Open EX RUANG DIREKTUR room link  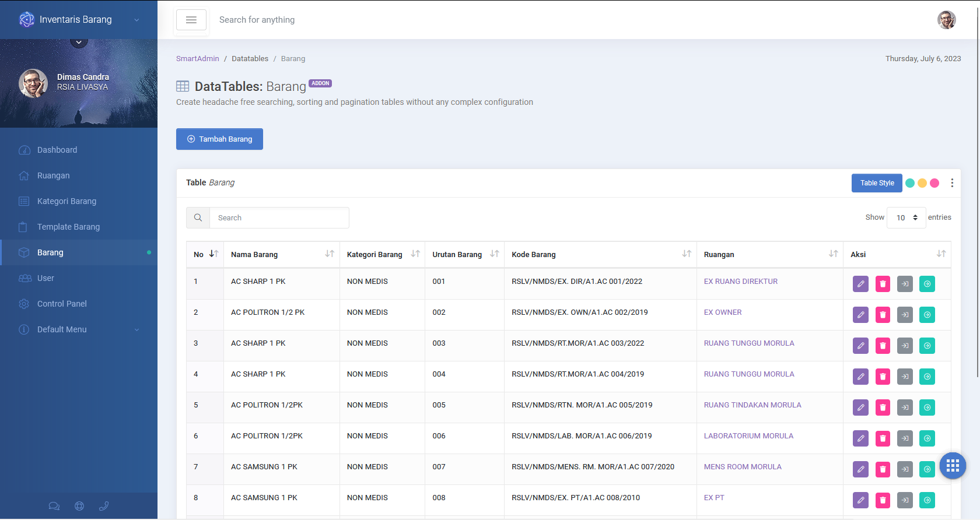741,282
